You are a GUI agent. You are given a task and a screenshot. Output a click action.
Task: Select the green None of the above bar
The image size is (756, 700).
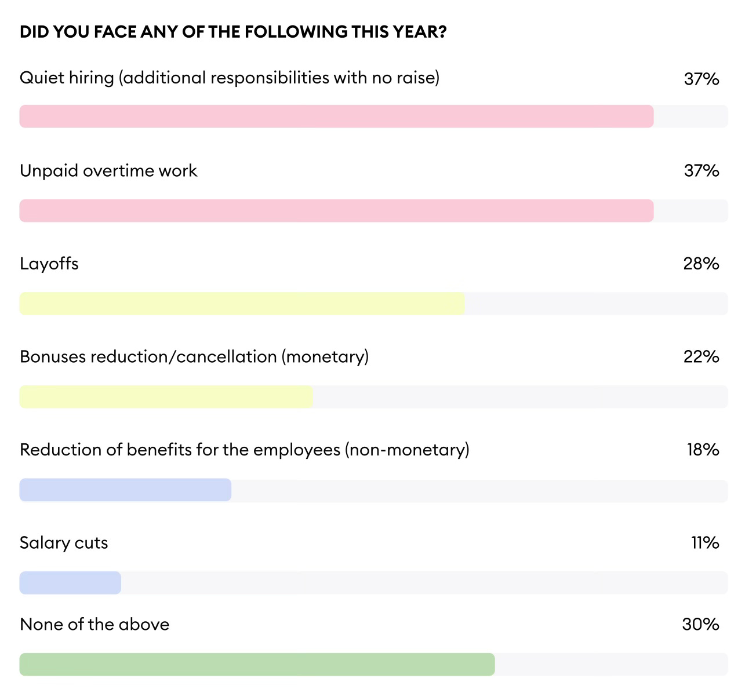(257, 665)
